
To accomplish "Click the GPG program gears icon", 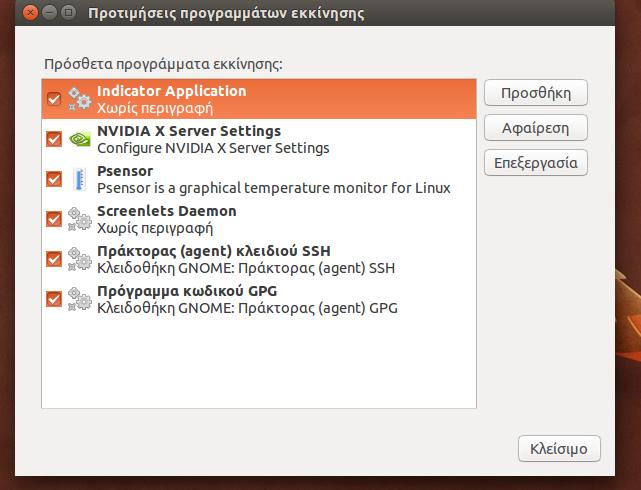I will (79, 299).
